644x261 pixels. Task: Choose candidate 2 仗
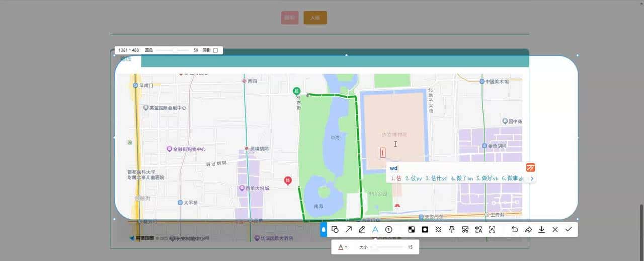[x=414, y=178]
